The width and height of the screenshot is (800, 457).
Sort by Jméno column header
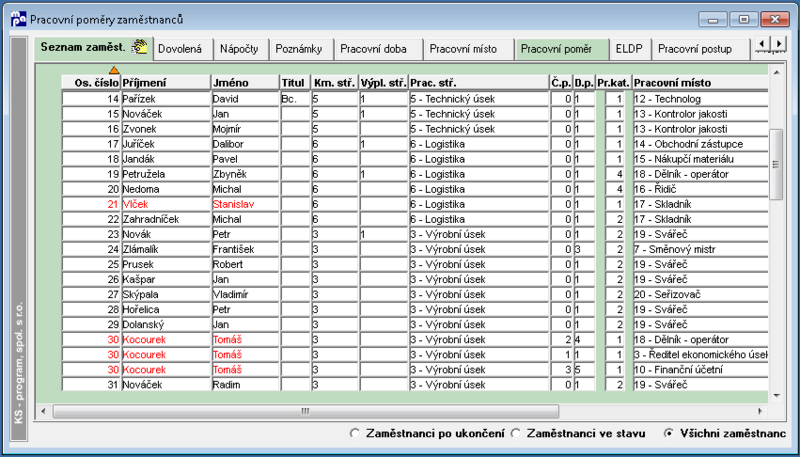point(245,83)
